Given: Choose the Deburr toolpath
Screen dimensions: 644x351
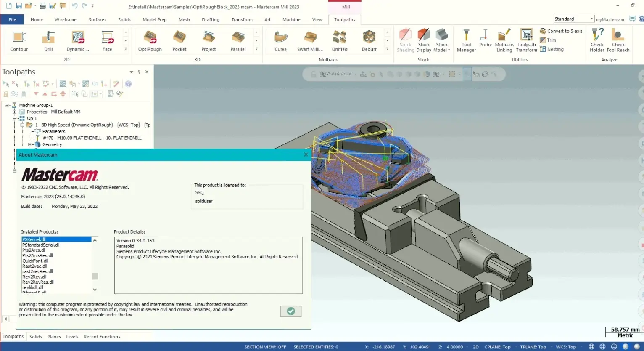Looking at the screenshot, I should click(x=369, y=41).
